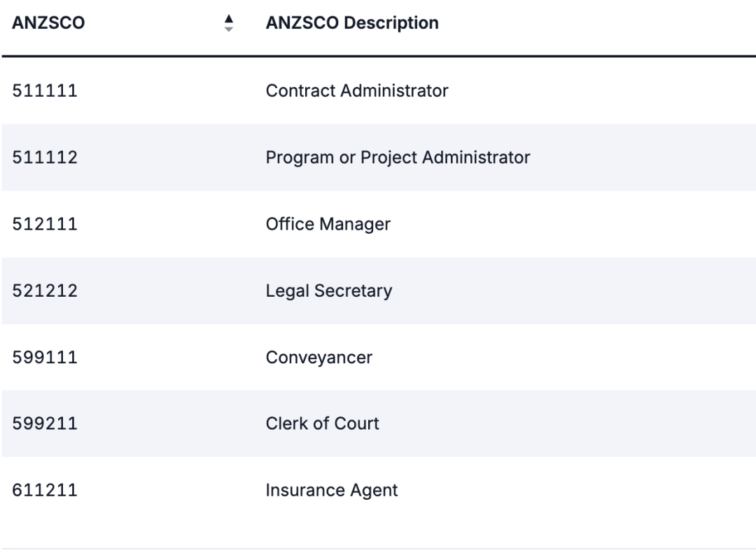This screenshot has width=756, height=553.
Task: Select code 511111 cell
Action: coord(45,90)
